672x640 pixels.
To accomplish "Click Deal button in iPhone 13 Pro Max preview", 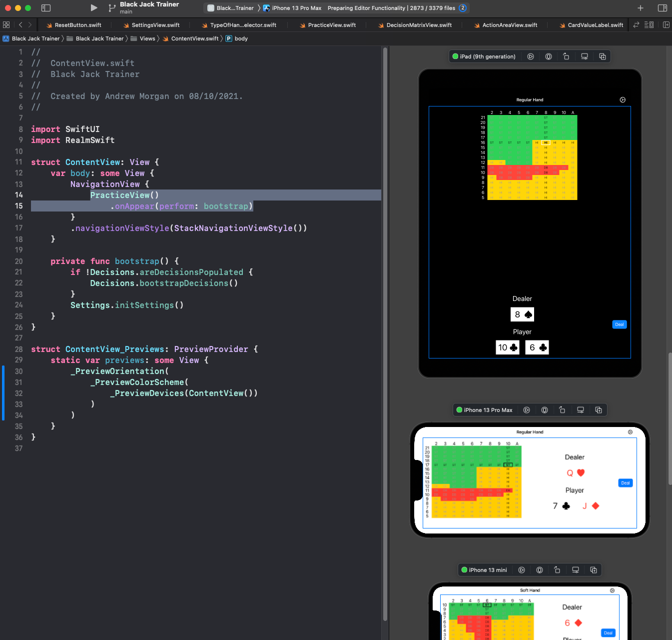I will (626, 483).
